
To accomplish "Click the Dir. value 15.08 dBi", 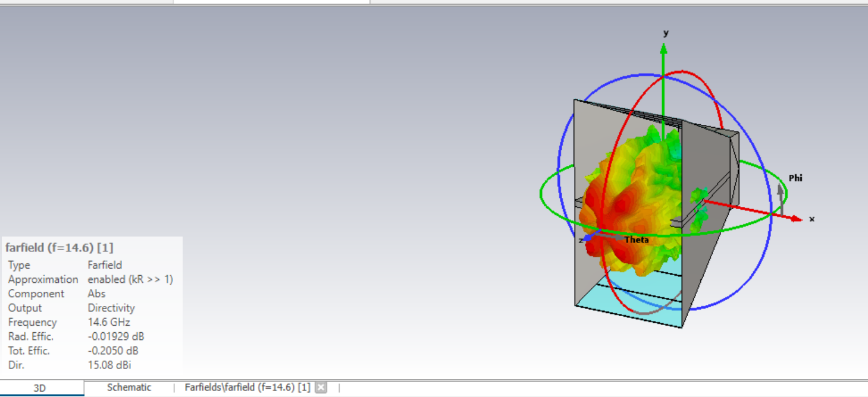I will 108,365.
